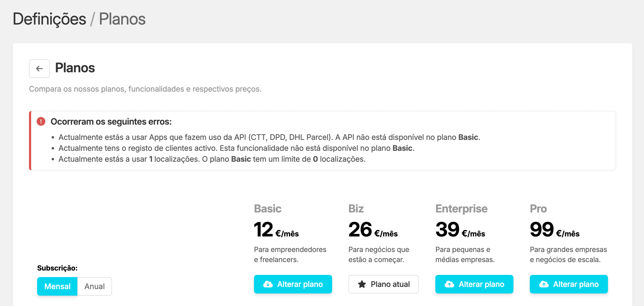Image resolution: width=644 pixels, height=306 pixels.
Task: Click the star icon on Plano atual
Action: coord(362,284)
